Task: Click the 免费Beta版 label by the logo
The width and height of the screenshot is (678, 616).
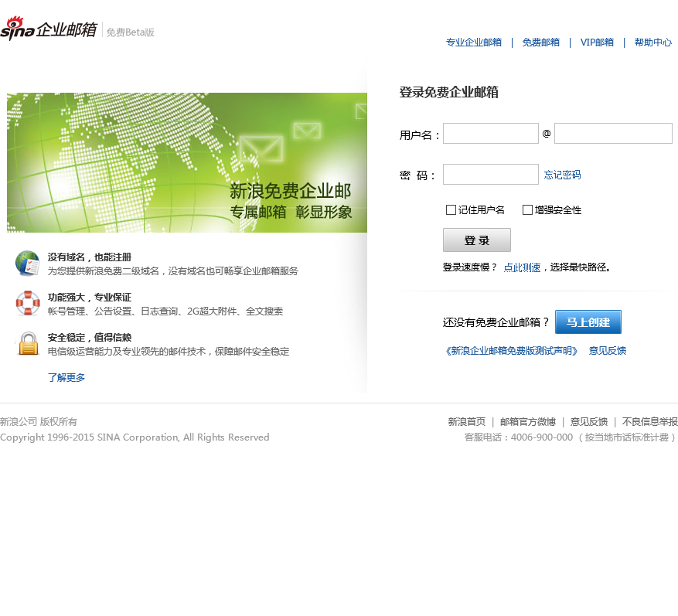Action: click(x=130, y=32)
